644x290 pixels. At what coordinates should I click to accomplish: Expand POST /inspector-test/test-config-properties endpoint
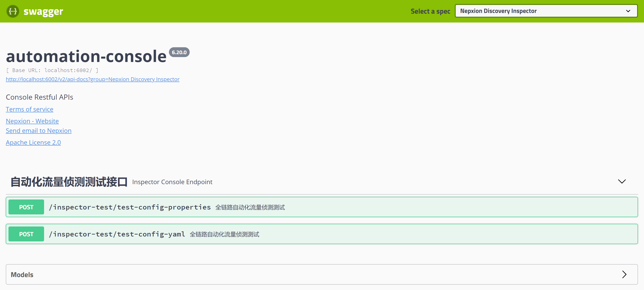[322, 207]
